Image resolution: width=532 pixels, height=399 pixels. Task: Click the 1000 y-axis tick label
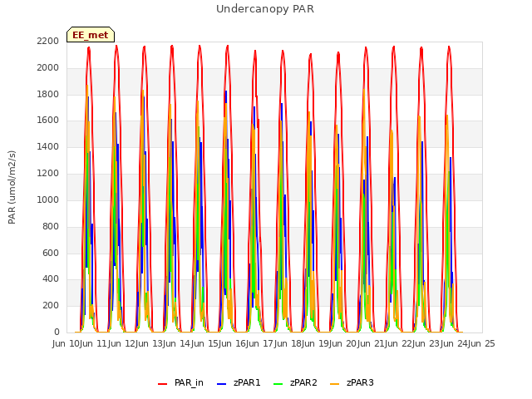pos(48,199)
